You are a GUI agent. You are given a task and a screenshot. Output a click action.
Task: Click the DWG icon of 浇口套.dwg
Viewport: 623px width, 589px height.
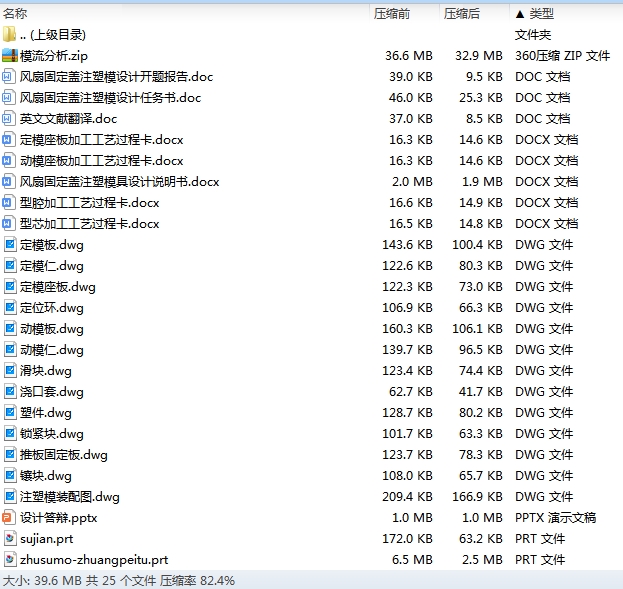[x=10, y=391]
